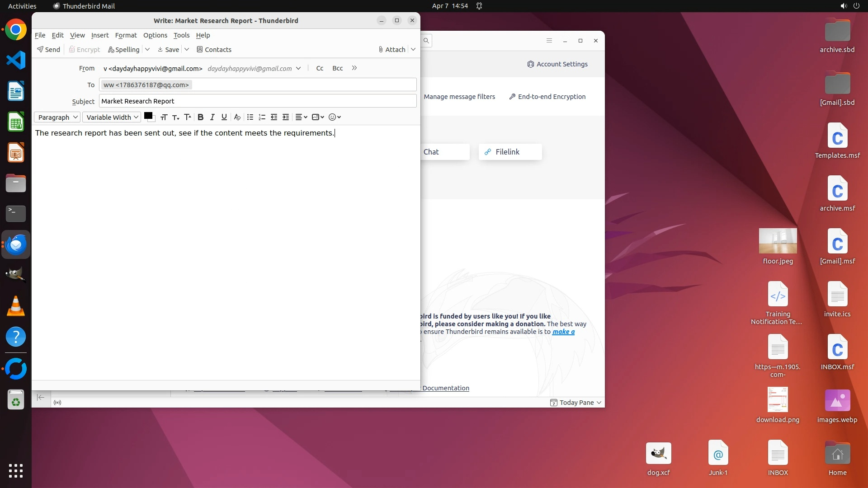Click the Attach paperclip button

[x=392, y=50]
